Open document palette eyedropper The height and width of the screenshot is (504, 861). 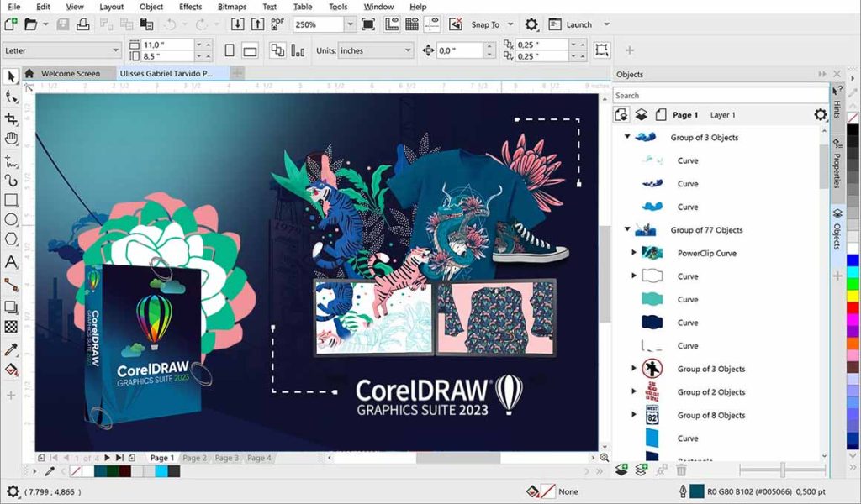click(50, 471)
